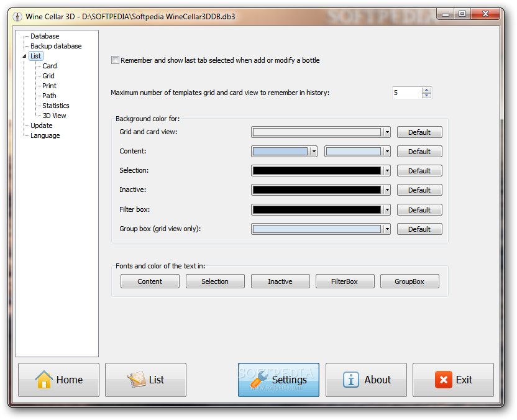Image resolution: width=517 pixels, height=420 pixels.
Task: Select Database in settings tree
Action: (x=45, y=36)
